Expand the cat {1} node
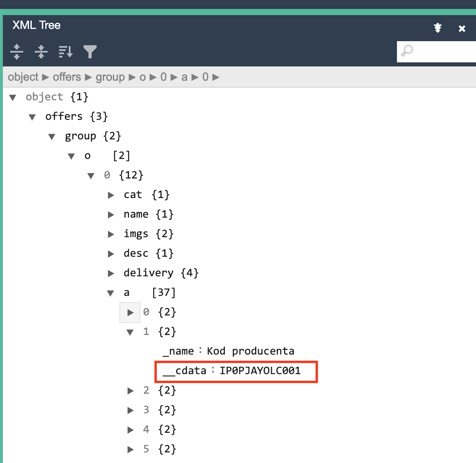Screen dimensions: 476x463 coord(111,195)
